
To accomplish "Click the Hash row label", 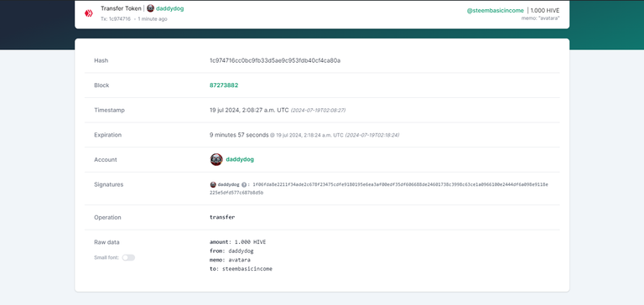I will point(101,60).
